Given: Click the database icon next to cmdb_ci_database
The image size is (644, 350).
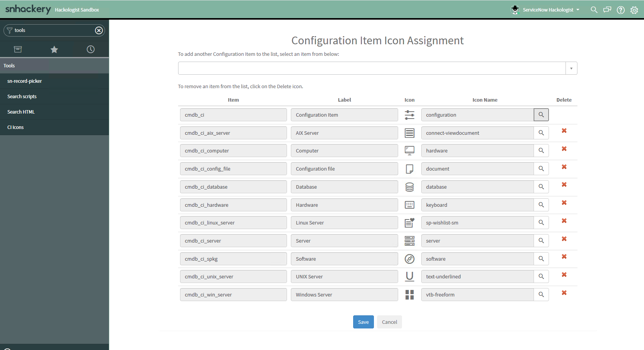Looking at the screenshot, I should [x=409, y=187].
